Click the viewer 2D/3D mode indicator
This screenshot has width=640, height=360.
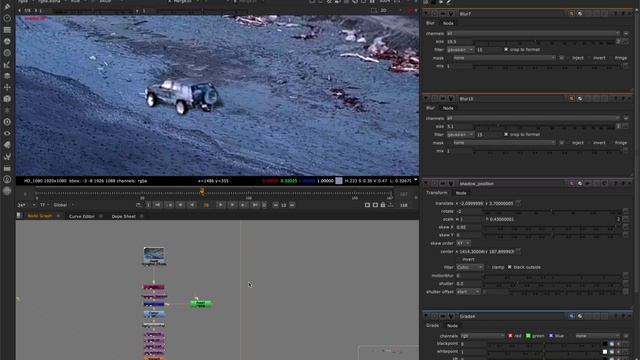383,10
